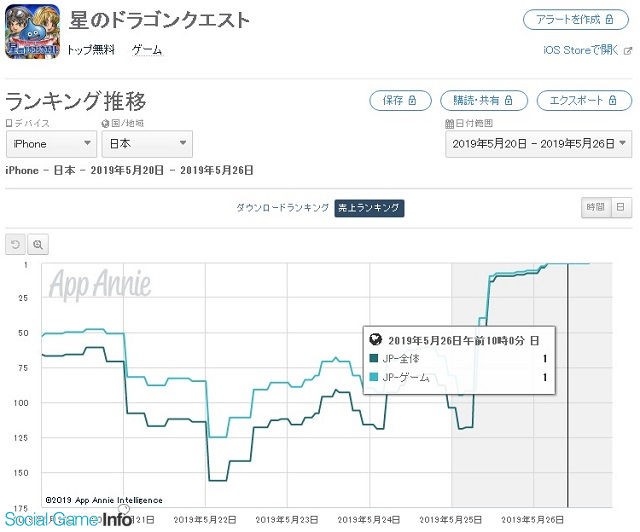Open the date range dropdown
Viewport: 640px width, 532px height.
pyautogui.click(x=539, y=144)
